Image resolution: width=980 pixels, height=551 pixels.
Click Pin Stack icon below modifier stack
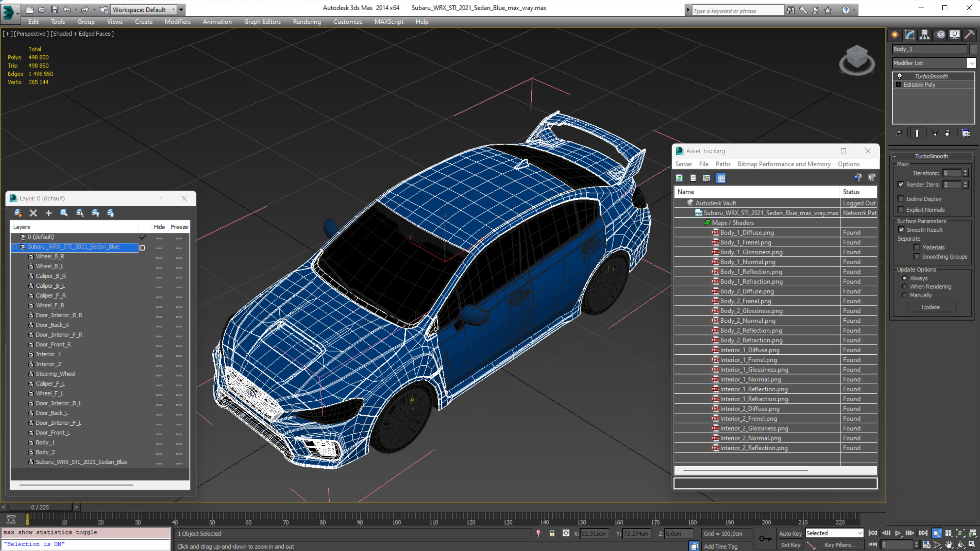coord(899,133)
